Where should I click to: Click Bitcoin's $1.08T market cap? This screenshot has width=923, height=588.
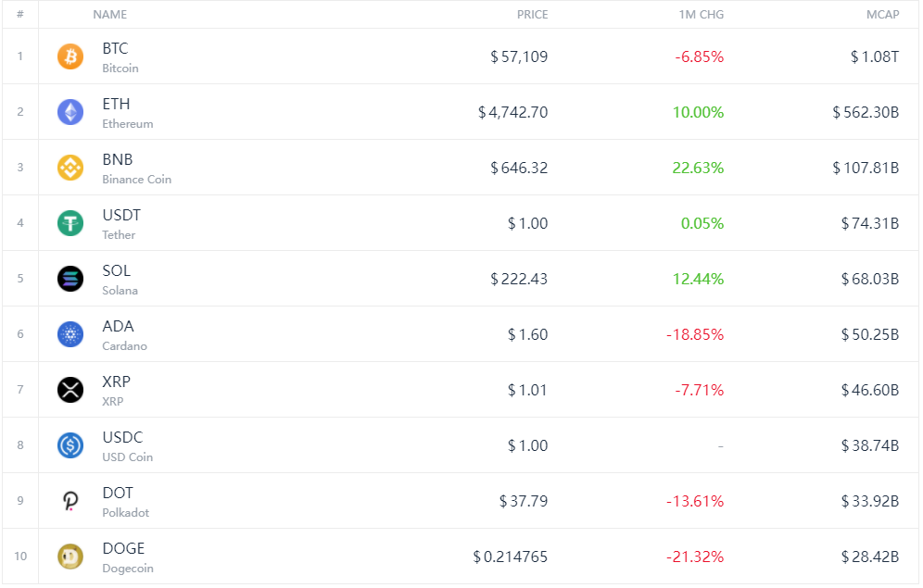click(x=875, y=56)
